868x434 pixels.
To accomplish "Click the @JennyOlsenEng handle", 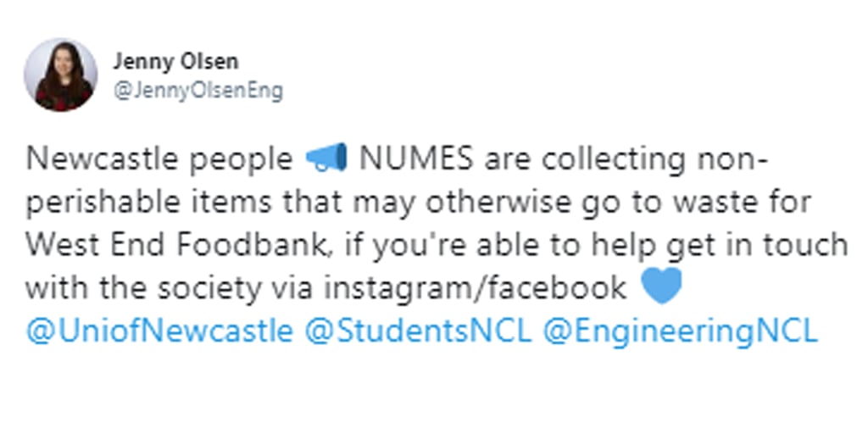I will [x=198, y=91].
